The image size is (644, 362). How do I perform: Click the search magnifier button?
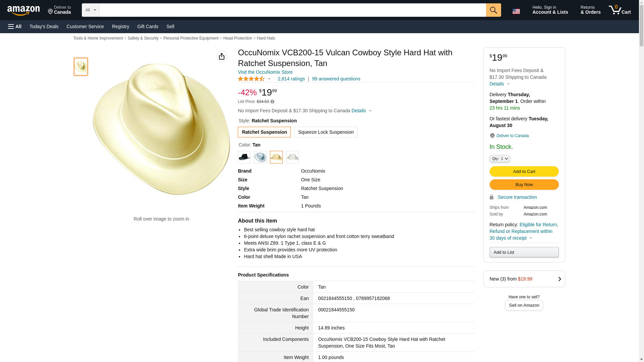click(493, 10)
